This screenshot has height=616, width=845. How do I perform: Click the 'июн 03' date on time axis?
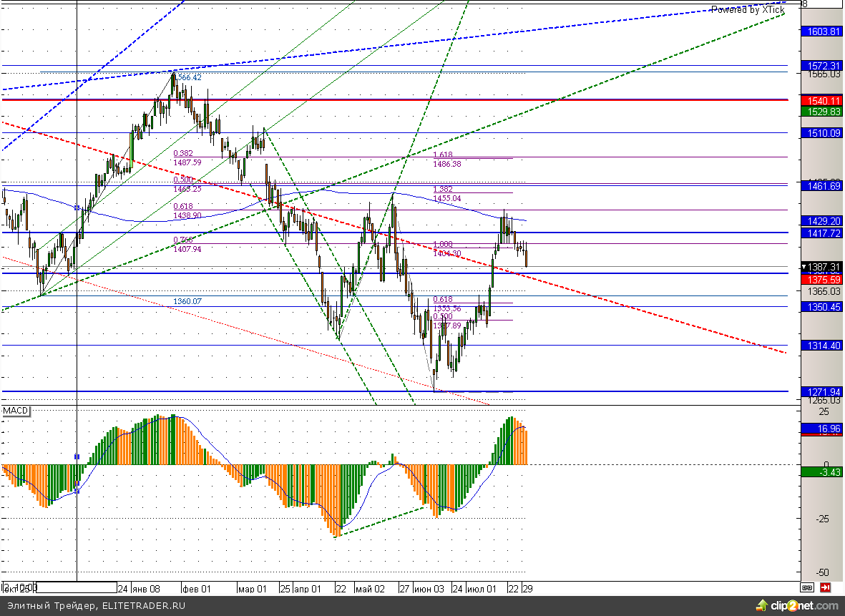(429, 589)
